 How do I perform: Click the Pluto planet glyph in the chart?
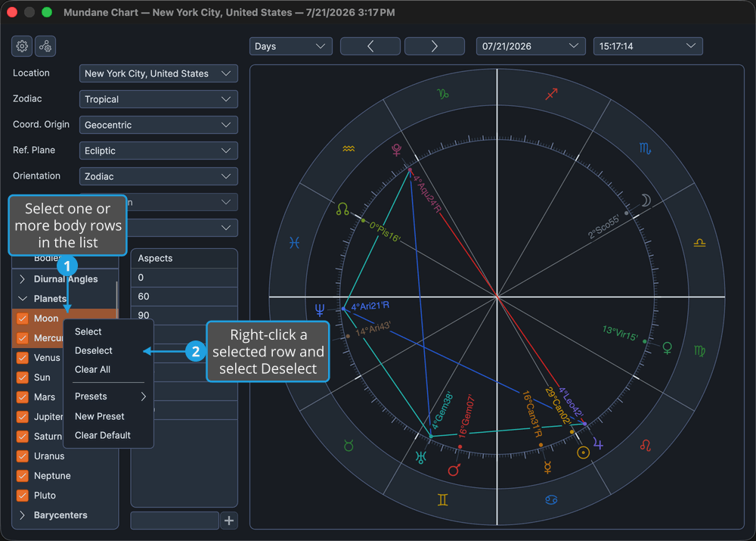pyautogui.click(x=397, y=150)
